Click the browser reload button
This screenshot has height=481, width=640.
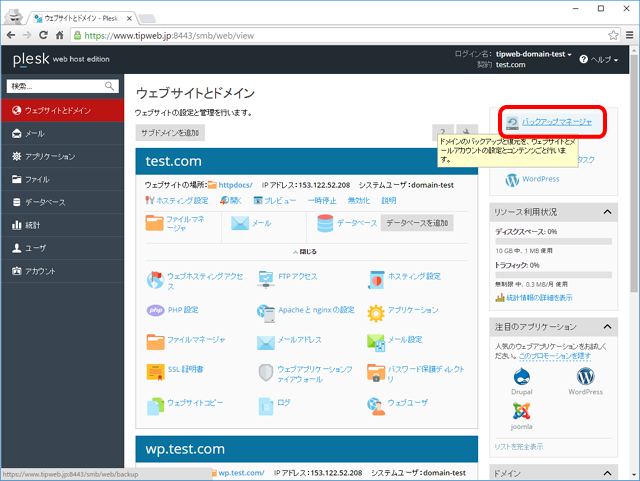click(x=43, y=35)
